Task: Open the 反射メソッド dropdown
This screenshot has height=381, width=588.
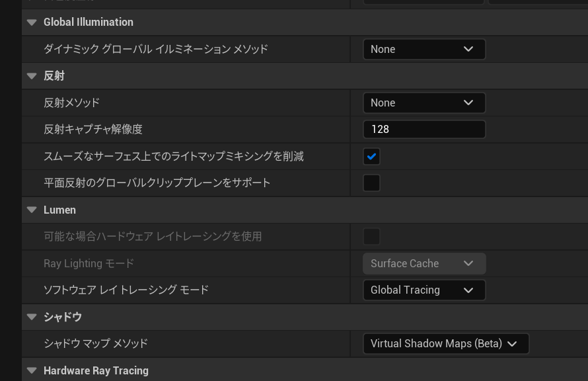Action: pos(424,103)
